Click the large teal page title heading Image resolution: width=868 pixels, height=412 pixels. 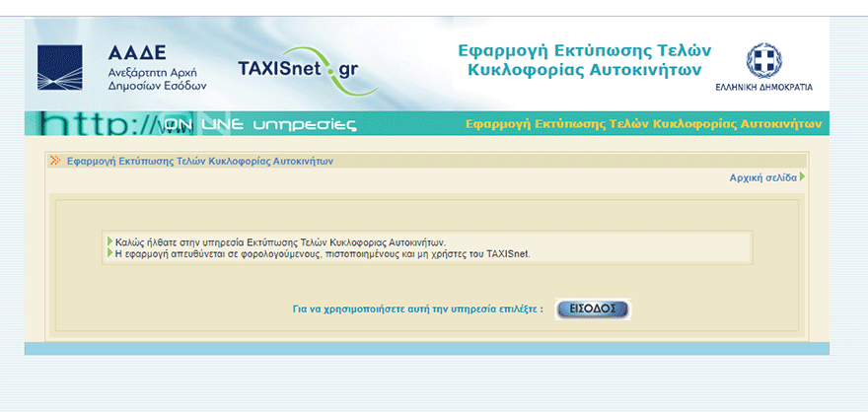pos(584,60)
